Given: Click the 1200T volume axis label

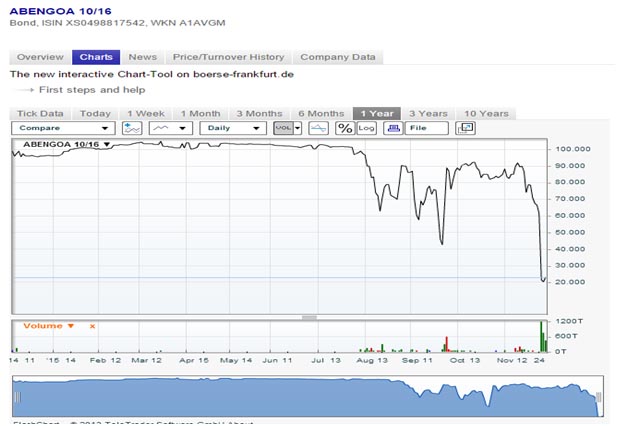Looking at the screenshot, I should pos(569,321).
